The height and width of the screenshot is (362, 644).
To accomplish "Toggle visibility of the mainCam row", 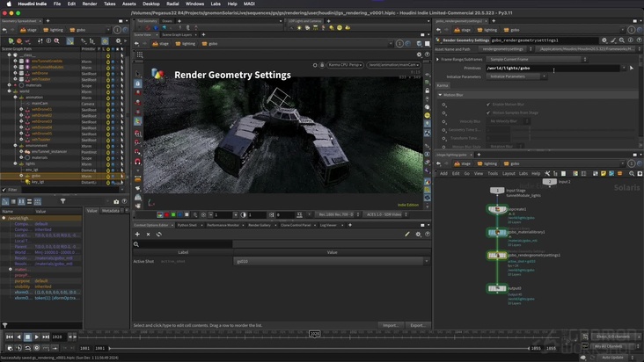I will pos(113,104).
